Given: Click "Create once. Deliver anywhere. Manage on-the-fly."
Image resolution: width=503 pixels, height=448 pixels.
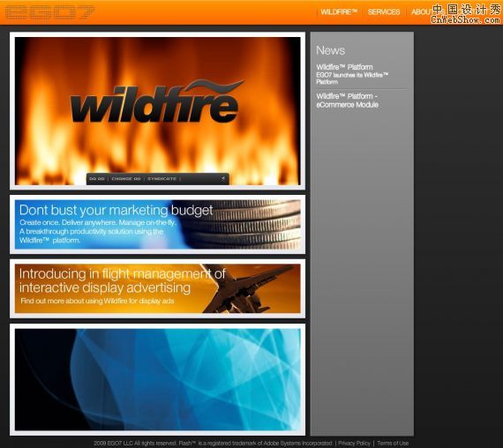Looking at the screenshot, I should (x=98, y=222).
